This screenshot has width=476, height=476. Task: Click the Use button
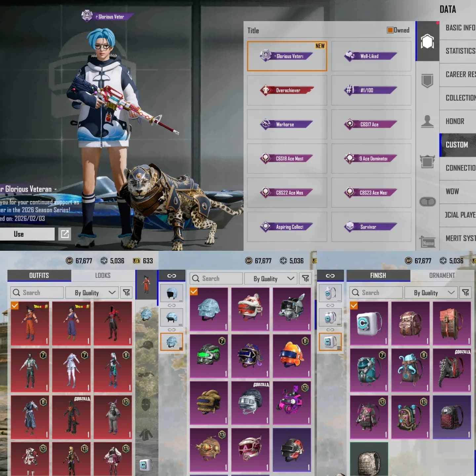click(27, 234)
